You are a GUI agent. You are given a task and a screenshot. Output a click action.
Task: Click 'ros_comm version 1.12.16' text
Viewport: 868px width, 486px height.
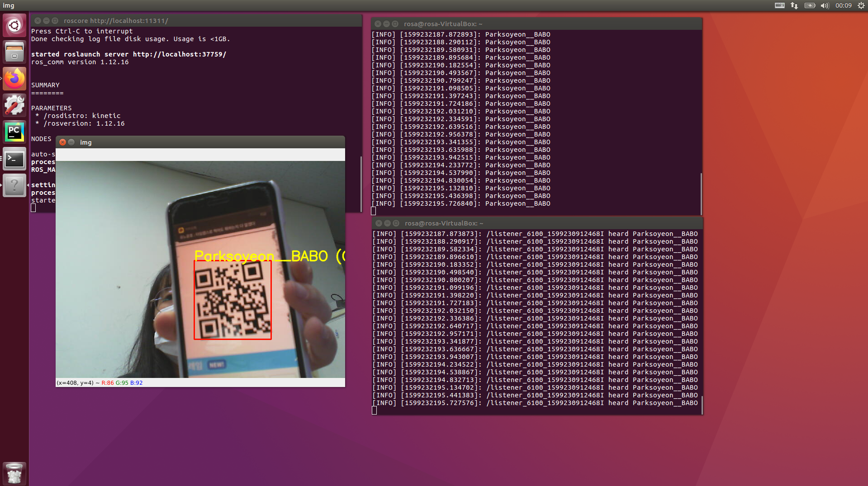coord(80,62)
